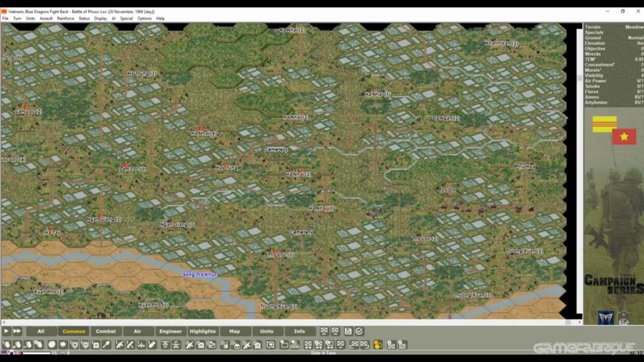Screen dimensions: 644x362
Task: Click the helmet-with-plus icon
Action: [x=17, y=345]
